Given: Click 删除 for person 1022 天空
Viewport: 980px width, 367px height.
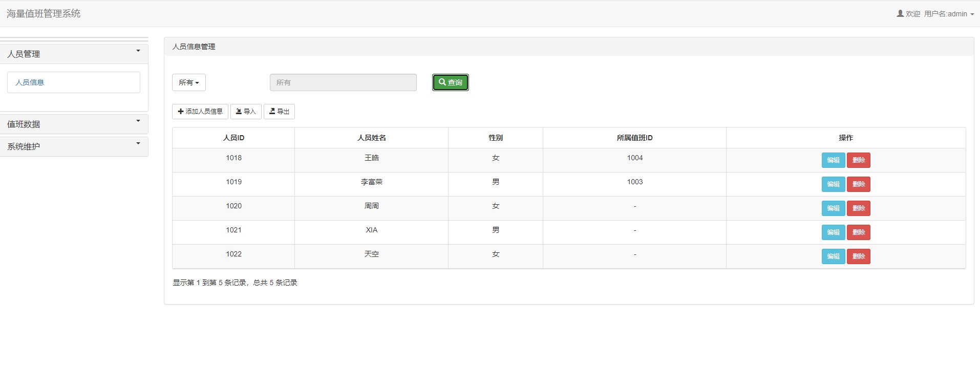Looking at the screenshot, I should pos(859,256).
